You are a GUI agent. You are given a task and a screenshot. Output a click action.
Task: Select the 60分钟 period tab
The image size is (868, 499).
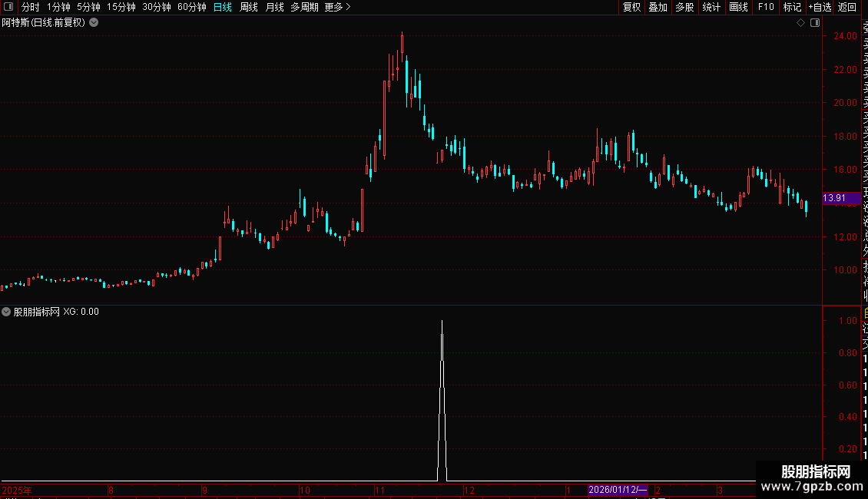[191, 7]
